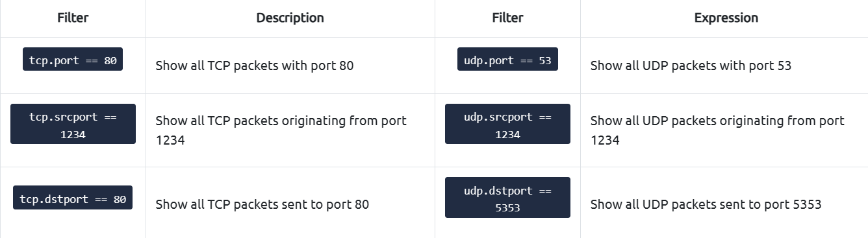
Task: Click 'Show all UDP packets originating from port' text
Action: pos(717,121)
